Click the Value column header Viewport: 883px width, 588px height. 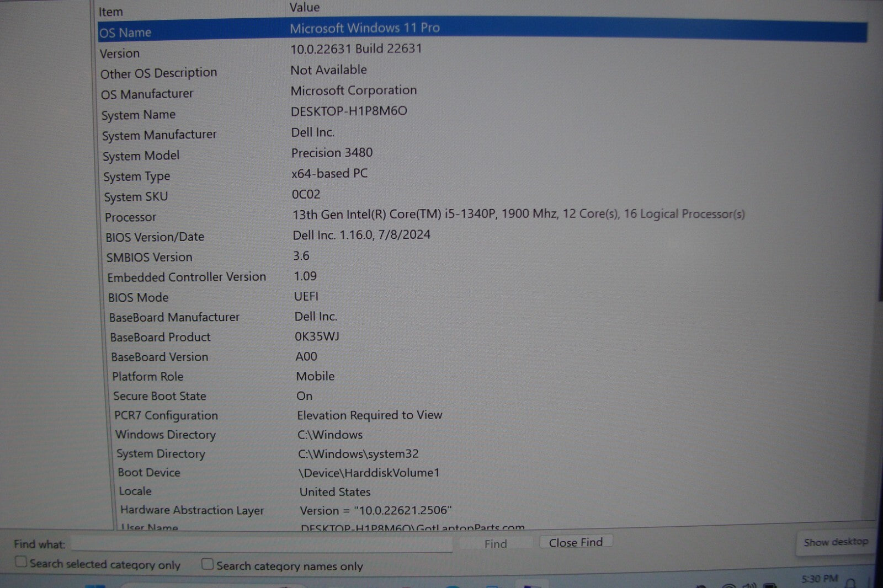(304, 7)
